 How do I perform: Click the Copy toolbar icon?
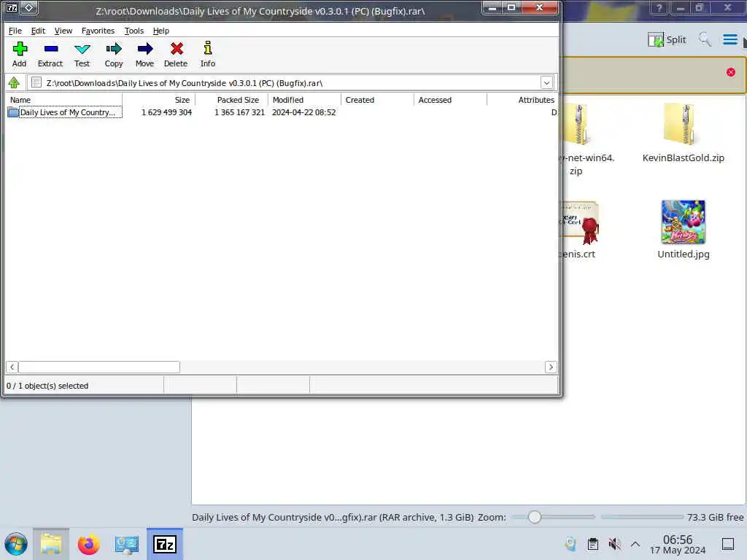[x=114, y=55]
